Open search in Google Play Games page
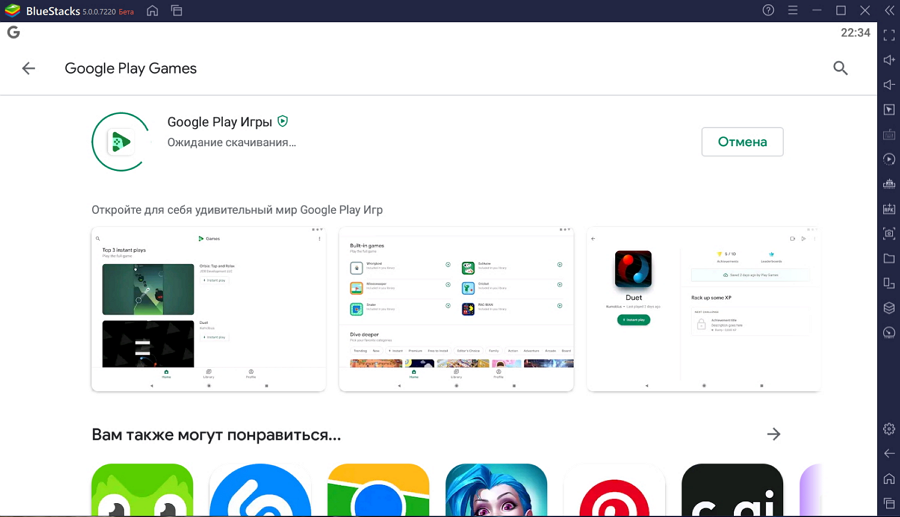Viewport: 900px width, 517px height. 840,68
